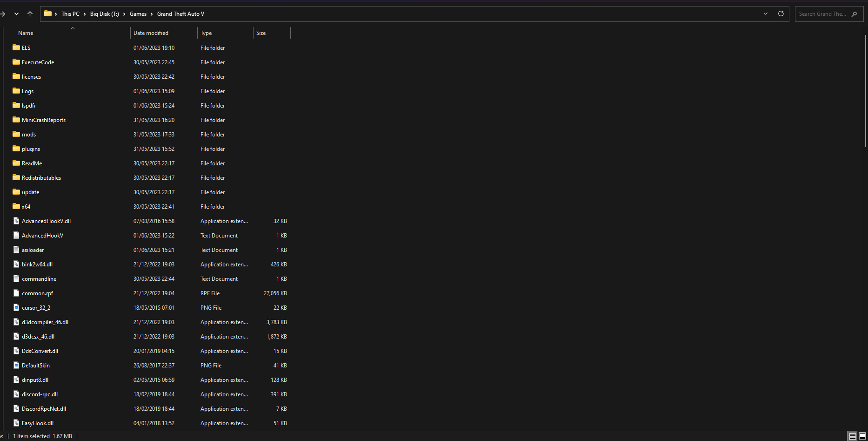Click the 27,056 KB size value
The width and height of the screenshot is (868, 441).
click(275, 293)
